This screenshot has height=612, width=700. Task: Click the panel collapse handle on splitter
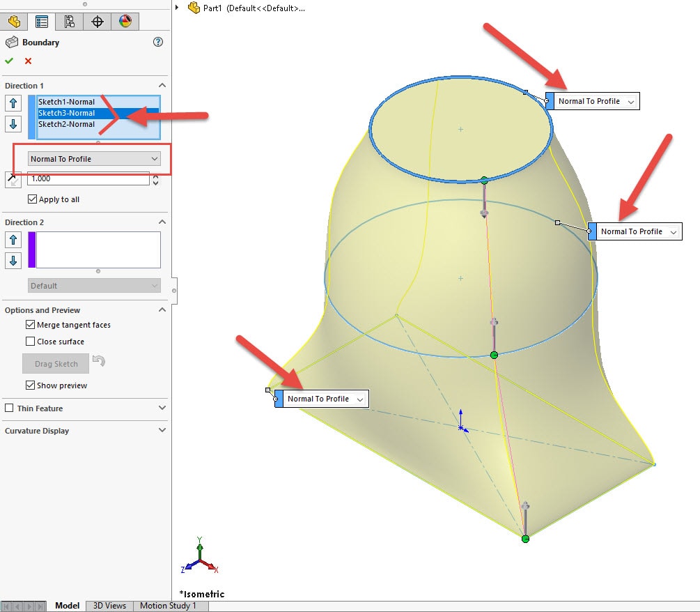174,291
